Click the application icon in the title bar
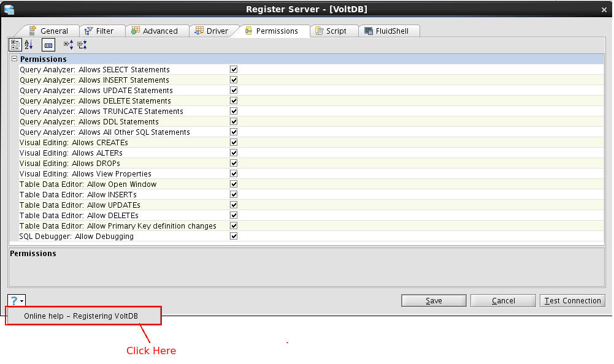614x364 pixels. coord(9,9)
